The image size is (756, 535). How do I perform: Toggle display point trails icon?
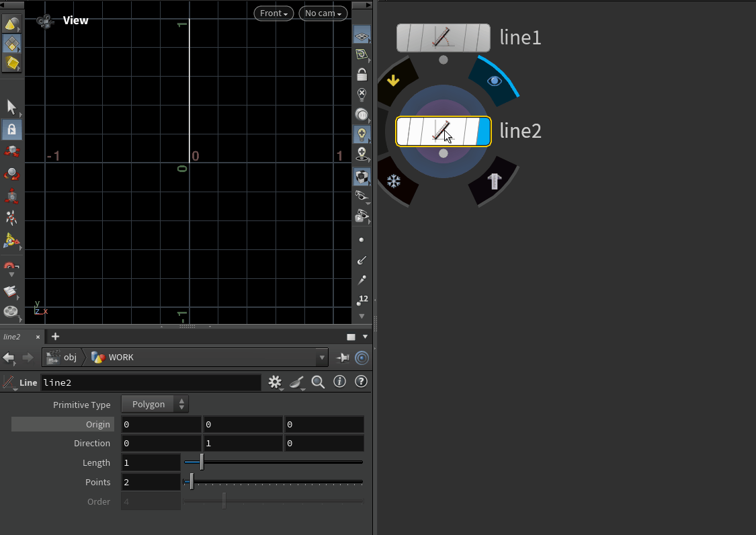click(x=362, y=280)
